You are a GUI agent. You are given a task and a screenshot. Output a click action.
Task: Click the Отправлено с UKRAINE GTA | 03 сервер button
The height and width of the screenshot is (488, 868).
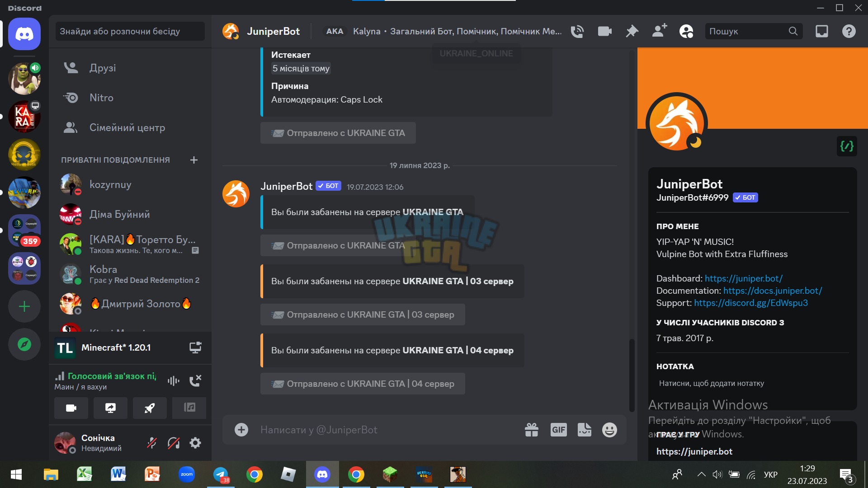tap(363, 314)
